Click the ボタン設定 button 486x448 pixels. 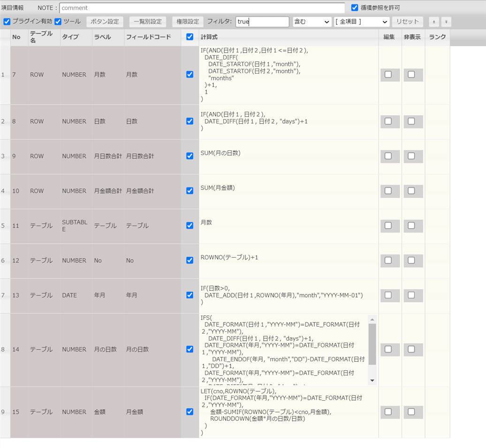pyautogui.click(x=105, y=22)
